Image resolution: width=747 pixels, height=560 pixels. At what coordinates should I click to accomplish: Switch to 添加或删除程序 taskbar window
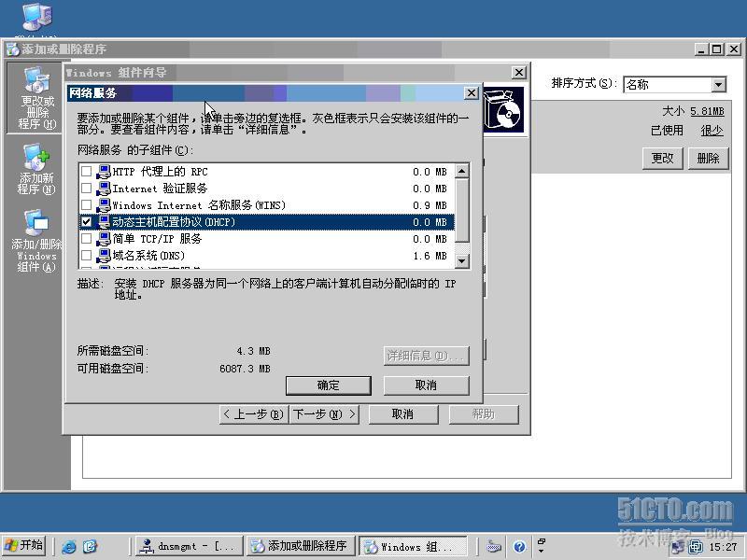pos(301,546)
